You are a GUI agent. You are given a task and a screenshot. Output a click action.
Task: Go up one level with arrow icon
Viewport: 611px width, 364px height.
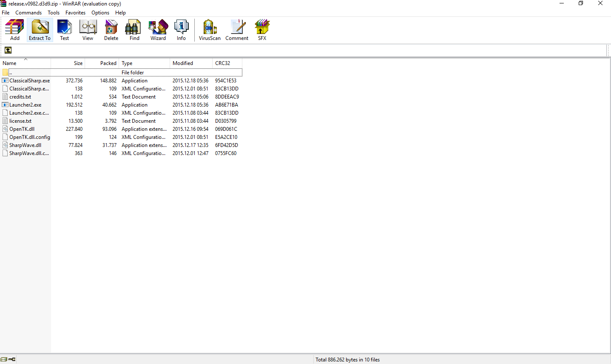[8, 50]
